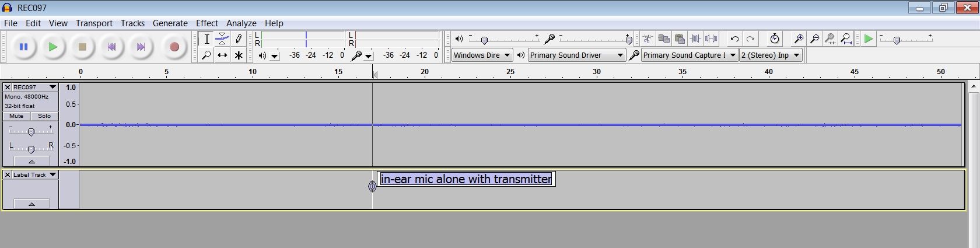Select the Envelope tool
This screenshot has height=248, width=980.
(222, 39)
